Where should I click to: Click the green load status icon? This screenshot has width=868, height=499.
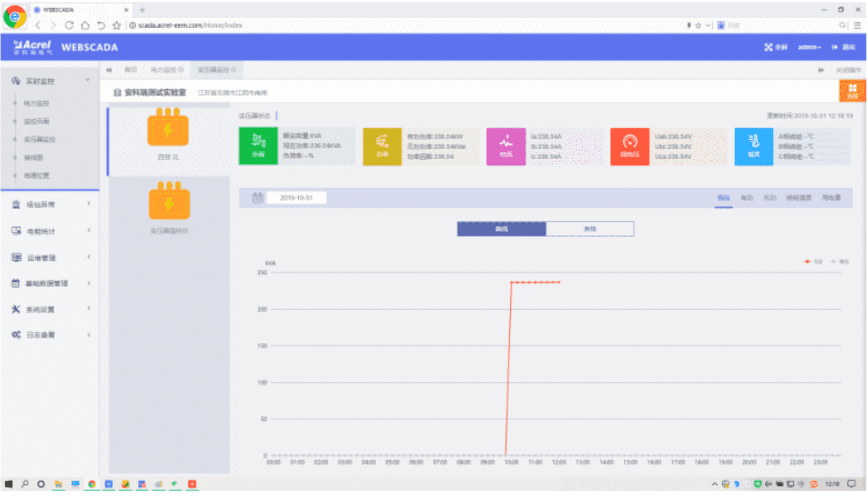tap(258, 146)
